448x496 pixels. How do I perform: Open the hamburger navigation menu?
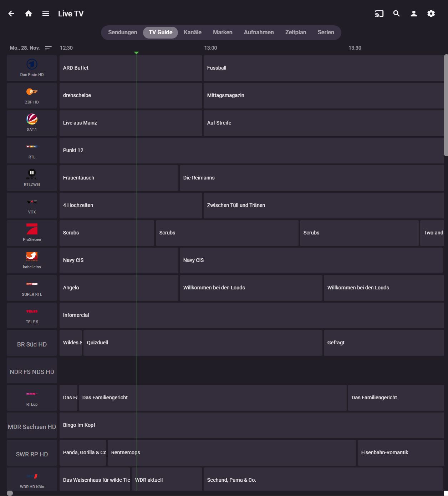pos(46,14)
